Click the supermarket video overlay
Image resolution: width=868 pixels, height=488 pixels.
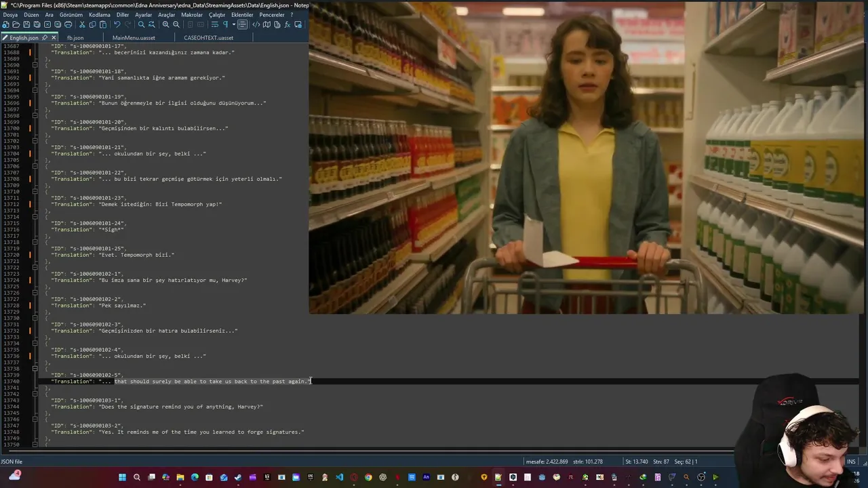588,158
